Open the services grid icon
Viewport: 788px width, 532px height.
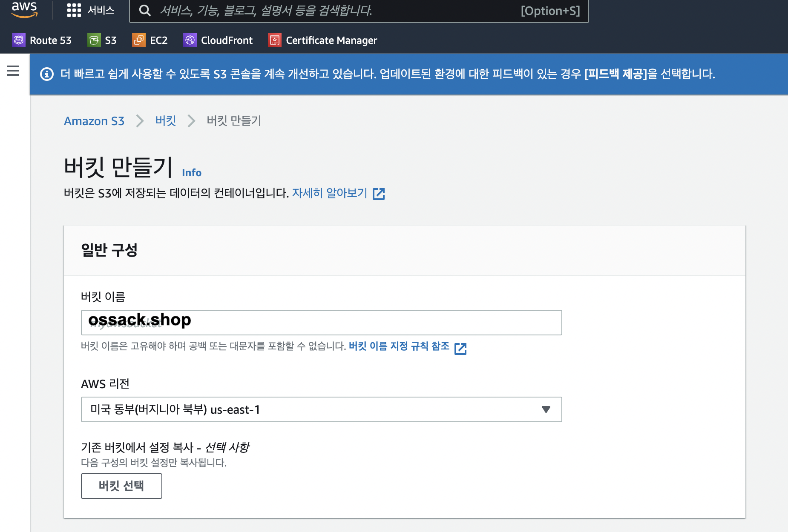(x=74, y=10)
